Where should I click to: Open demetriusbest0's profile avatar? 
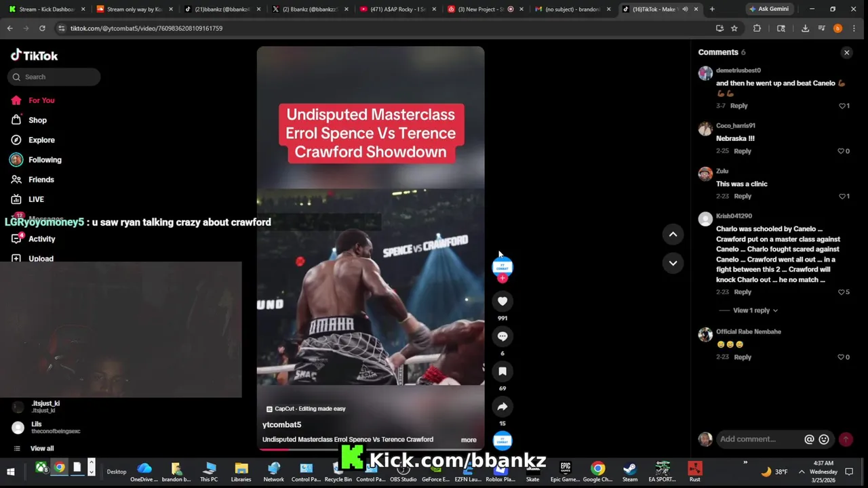[705, 73]
